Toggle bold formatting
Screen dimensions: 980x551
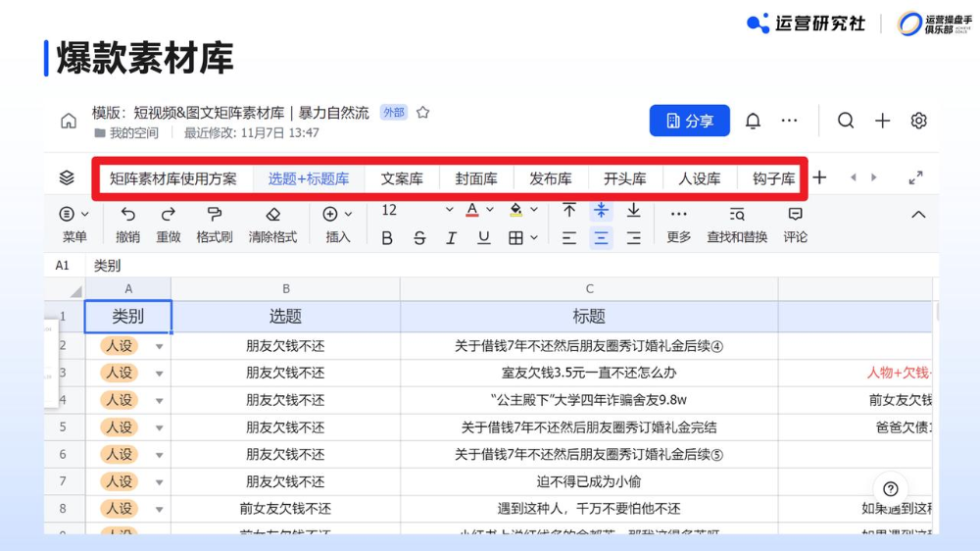click(387, 238)
